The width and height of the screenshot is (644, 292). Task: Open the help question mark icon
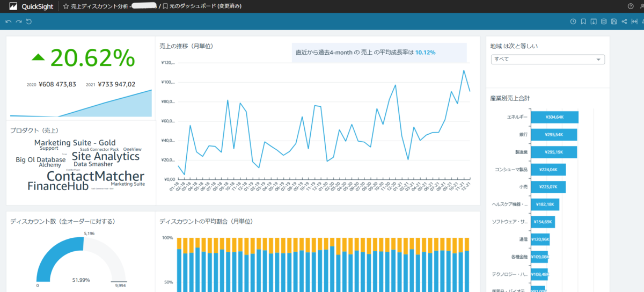[631, 6]
